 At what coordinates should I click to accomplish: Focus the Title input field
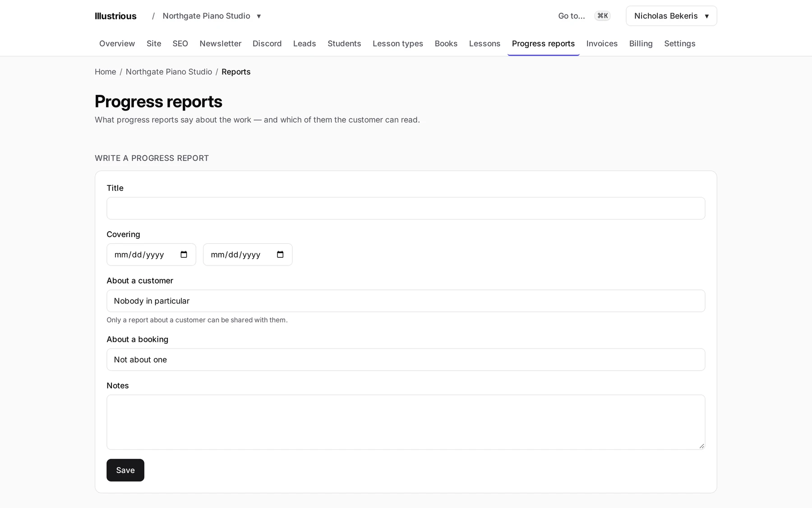[406, 208]
